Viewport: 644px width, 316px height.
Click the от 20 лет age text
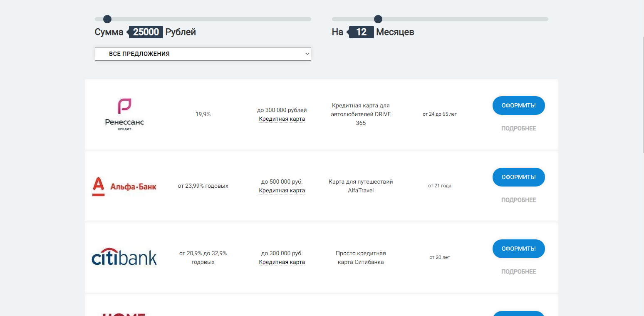click(440, 257)
